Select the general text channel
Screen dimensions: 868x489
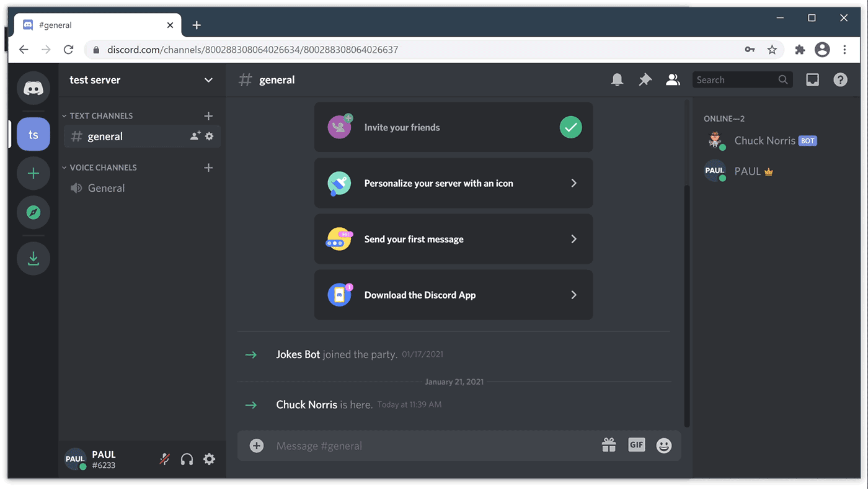pyautogui.click(x=142, y=137)
